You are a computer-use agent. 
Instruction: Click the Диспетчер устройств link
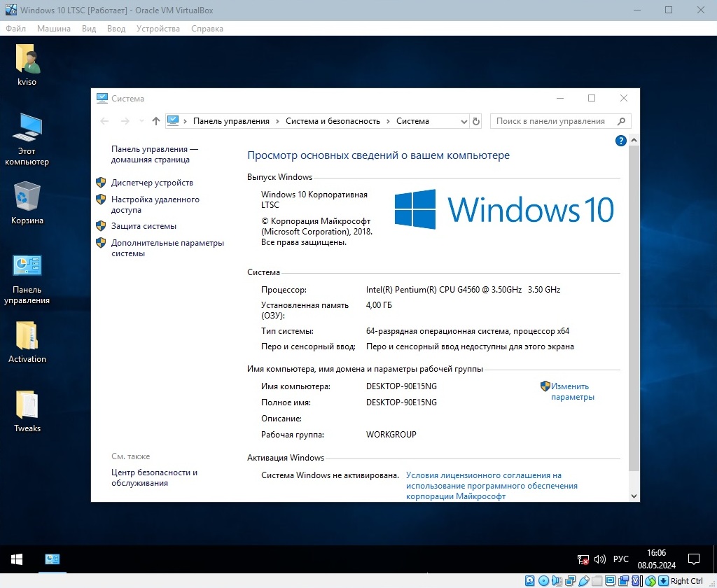click(152, 183)
